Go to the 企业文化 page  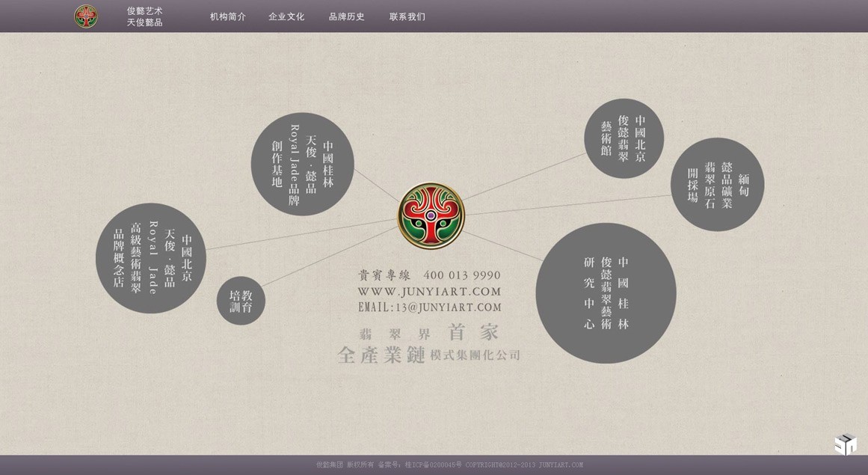(x=286, y=16)
